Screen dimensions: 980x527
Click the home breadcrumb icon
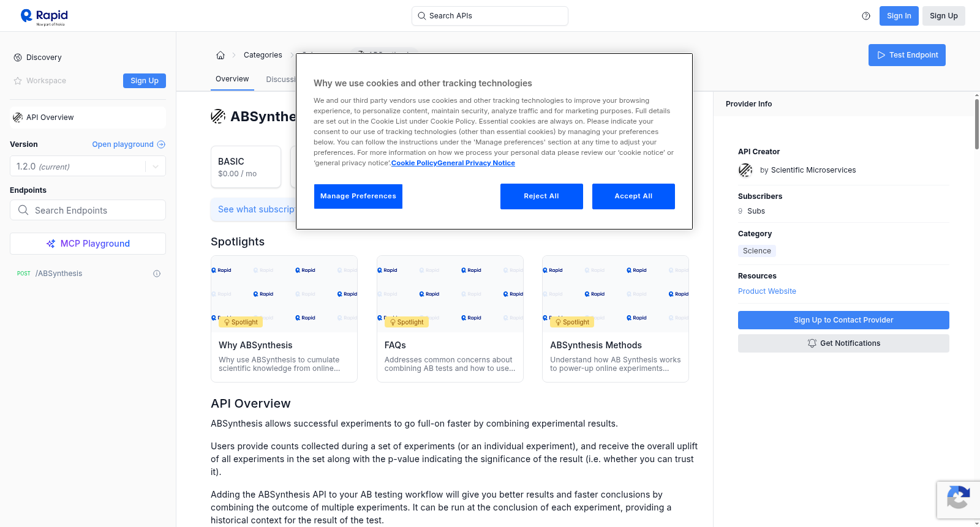[x=221, y=55]
